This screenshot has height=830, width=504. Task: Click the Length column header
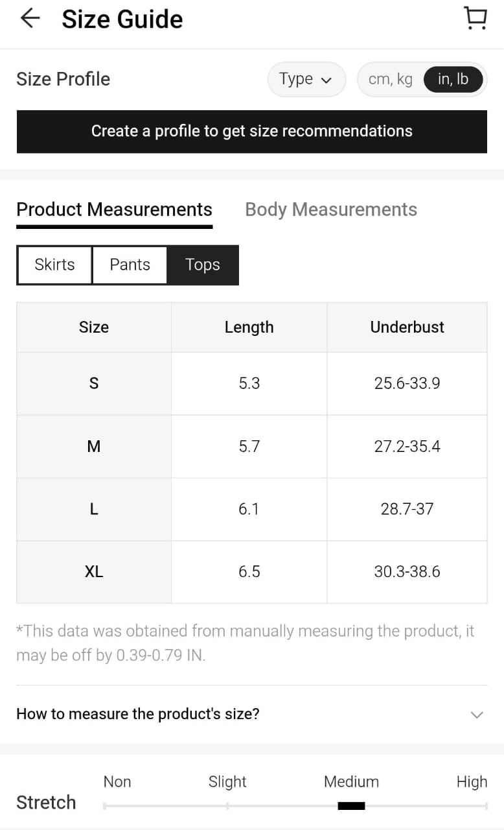(249, 327)
